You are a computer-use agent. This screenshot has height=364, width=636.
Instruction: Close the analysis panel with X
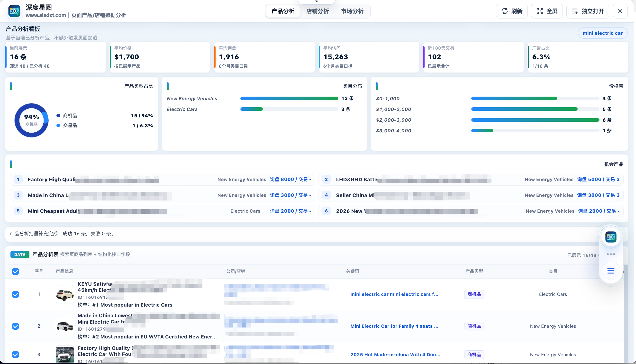tap(620, 11)
